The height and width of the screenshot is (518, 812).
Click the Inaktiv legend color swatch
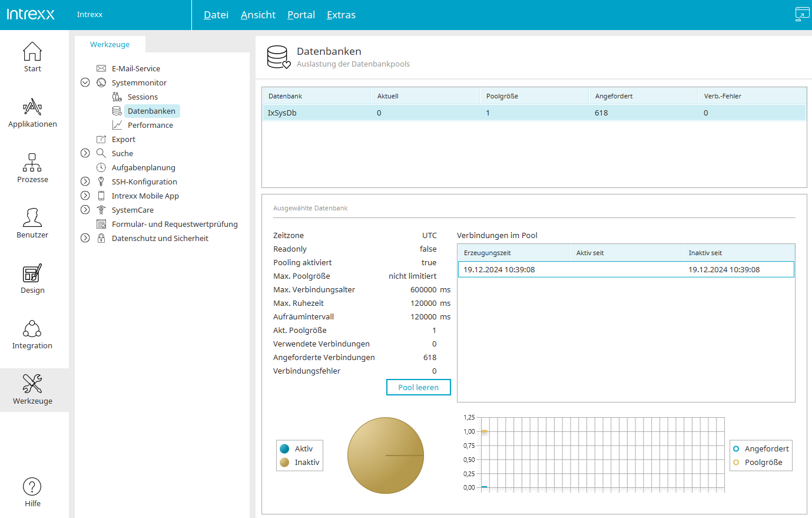click(284, 463)
